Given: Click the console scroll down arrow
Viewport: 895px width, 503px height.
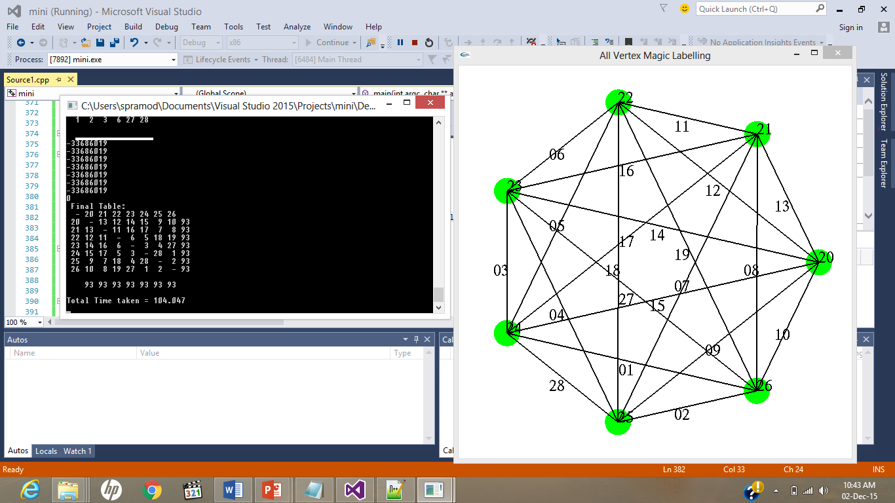Looking at the screenshot, I should [438, 308].
